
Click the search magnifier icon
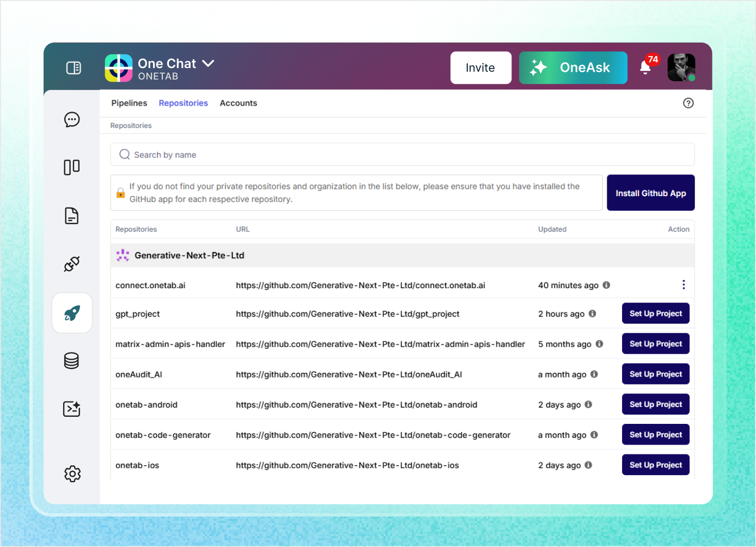click(125, 154)
